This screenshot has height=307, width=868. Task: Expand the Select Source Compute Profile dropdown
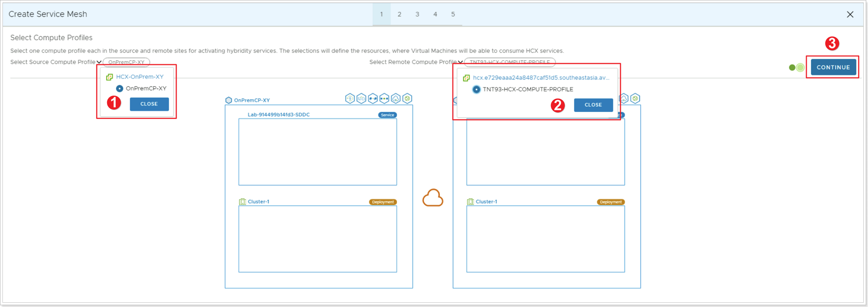click(99, 62)
